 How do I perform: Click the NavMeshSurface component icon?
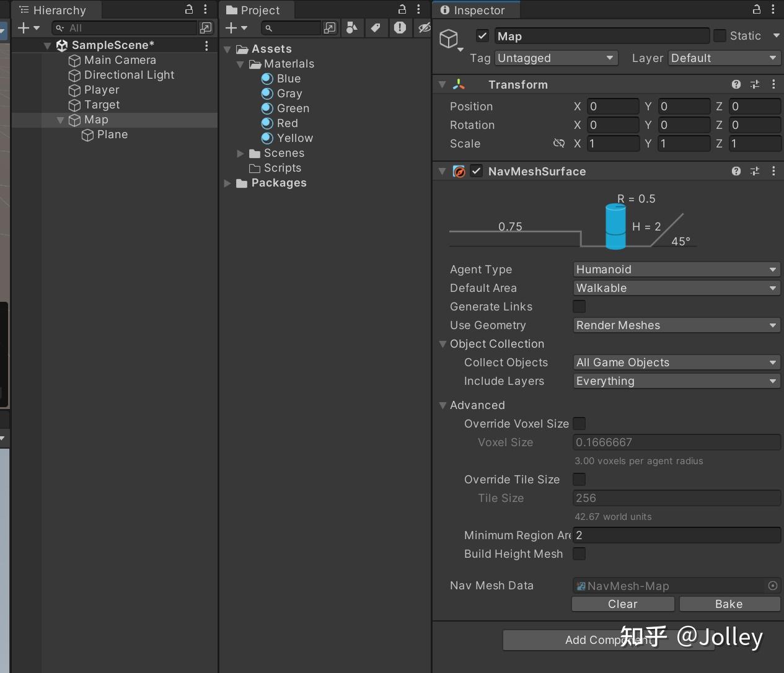[x=459, y=171]
